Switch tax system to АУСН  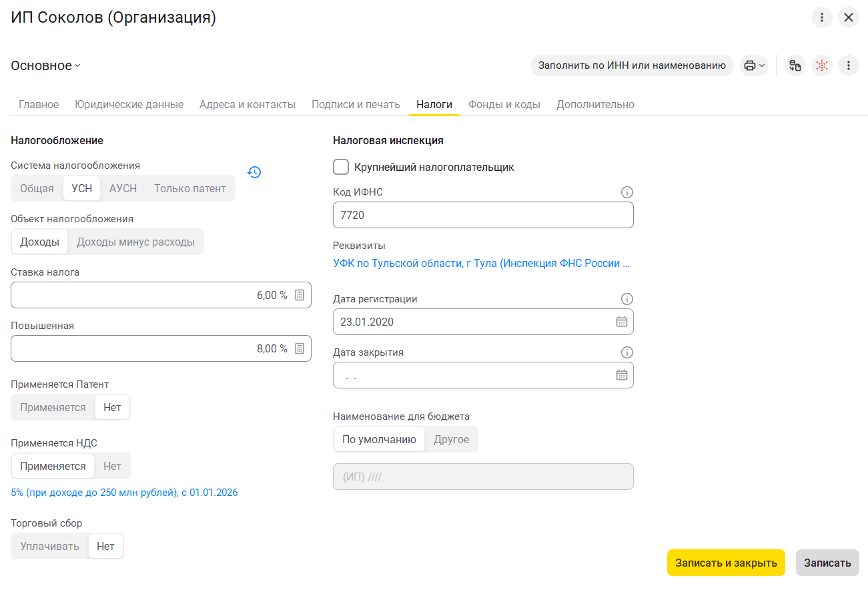coord(123,188)
